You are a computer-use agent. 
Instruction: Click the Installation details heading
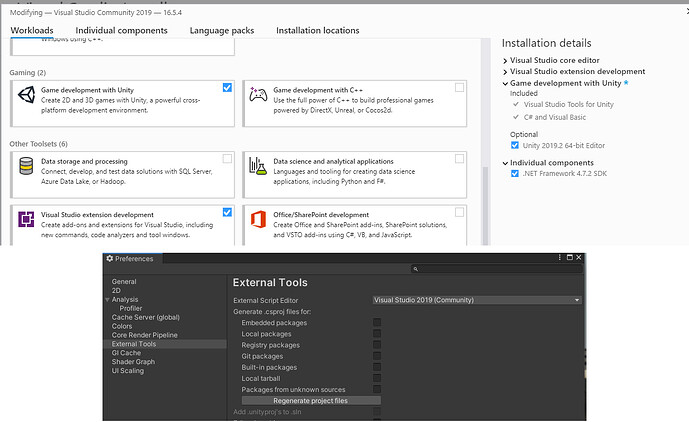pyautogui.click(x=546, y=43)
